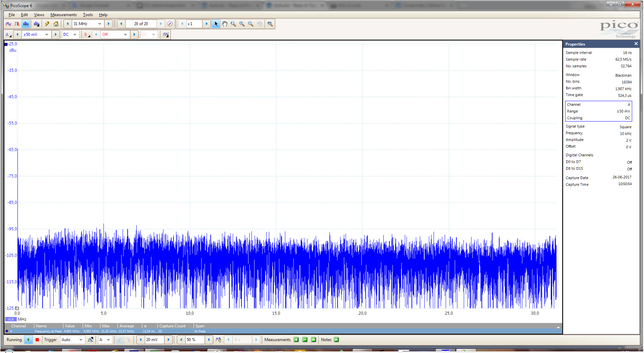Viewport: 644px width, 353px height.
Task: Click the home setup icon
Action: (56, 24)
